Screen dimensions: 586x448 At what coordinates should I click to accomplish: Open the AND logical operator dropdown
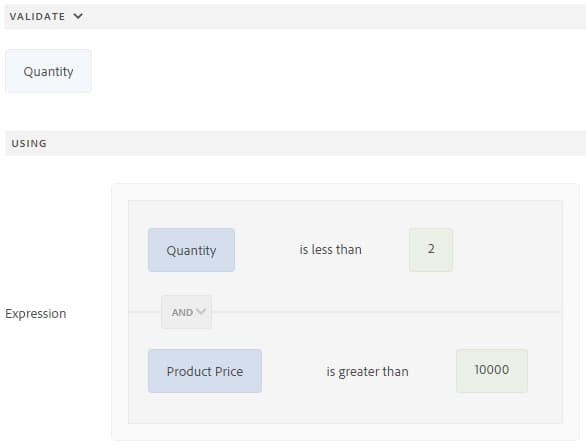[186, 312]
